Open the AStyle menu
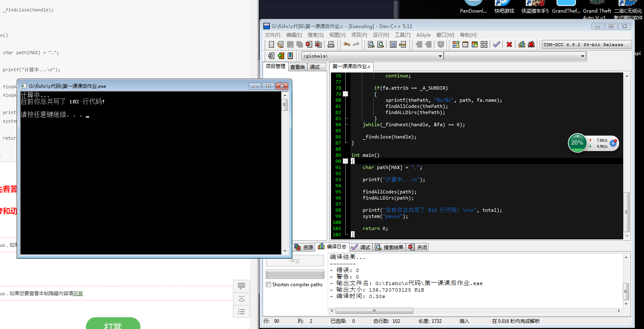 pos(423,35)
